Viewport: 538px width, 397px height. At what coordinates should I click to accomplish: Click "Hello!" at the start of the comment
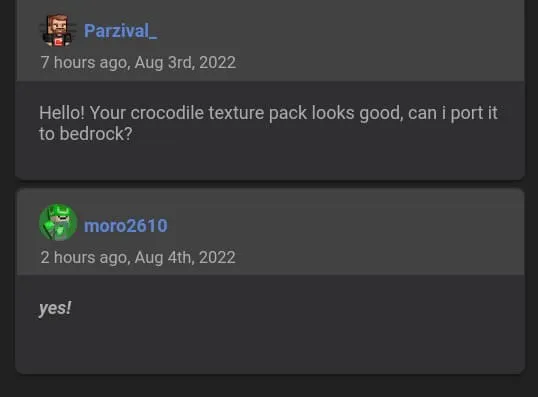(62, 113)
